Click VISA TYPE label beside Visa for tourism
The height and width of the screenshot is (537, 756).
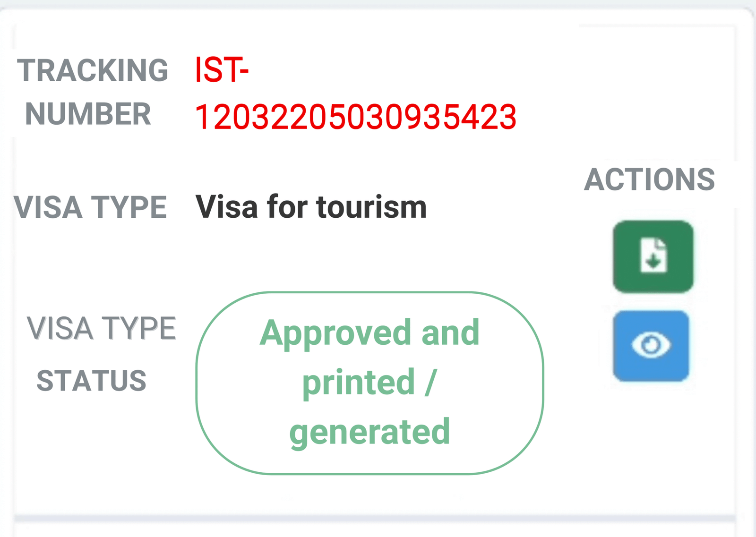pyautogui.click(x=90, y=207)
